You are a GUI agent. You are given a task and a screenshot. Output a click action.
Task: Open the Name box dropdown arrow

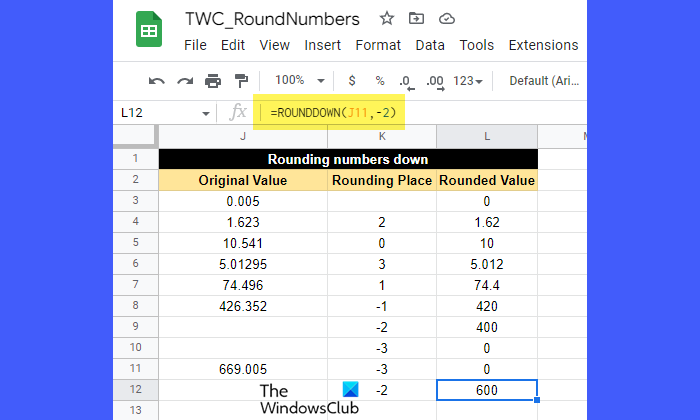206,114
